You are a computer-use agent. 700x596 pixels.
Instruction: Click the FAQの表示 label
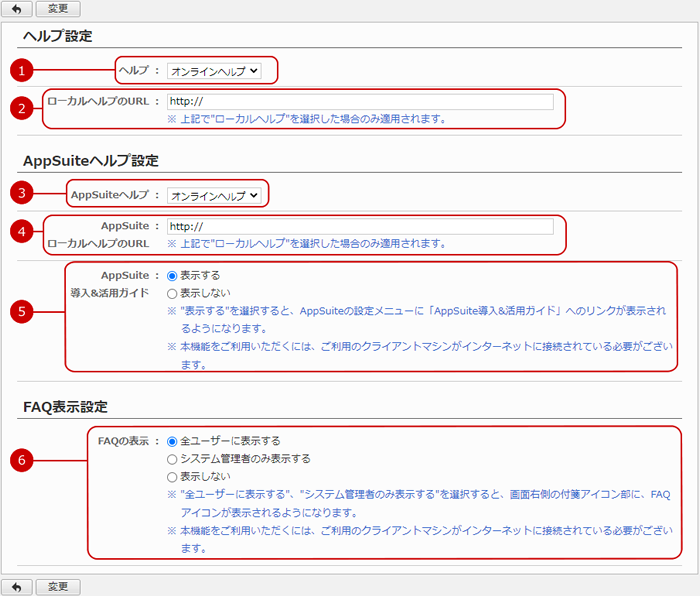click(x=123, y=441)
